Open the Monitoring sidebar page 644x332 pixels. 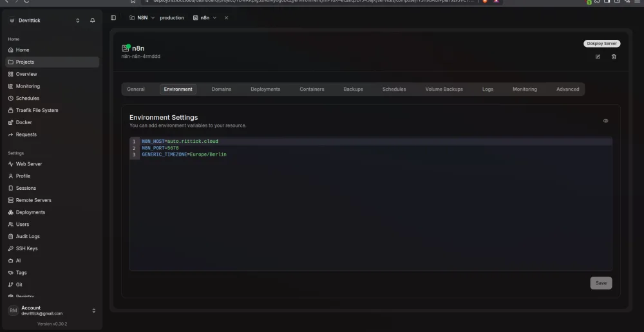tap(52, 86)
